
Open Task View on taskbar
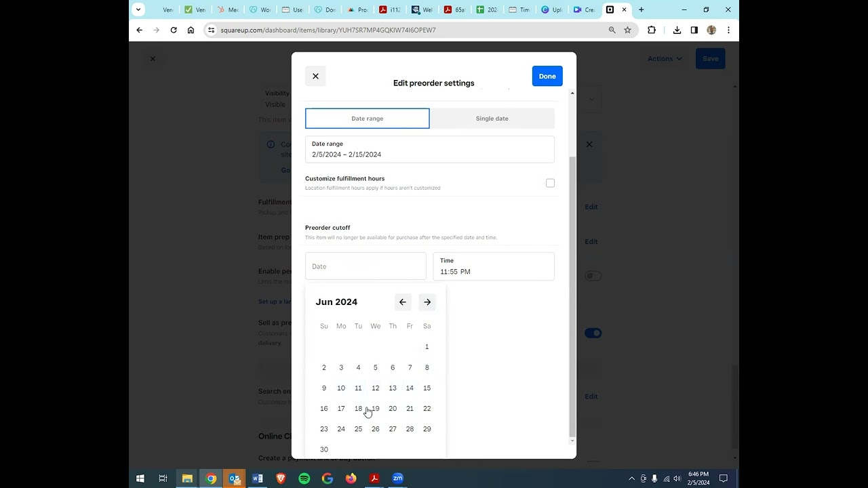[x=163, y=479]
